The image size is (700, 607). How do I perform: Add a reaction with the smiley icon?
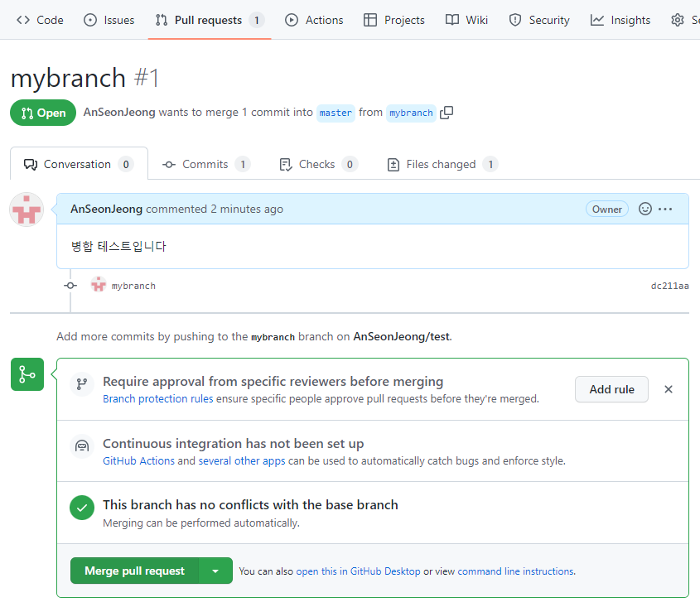[645, 209]
